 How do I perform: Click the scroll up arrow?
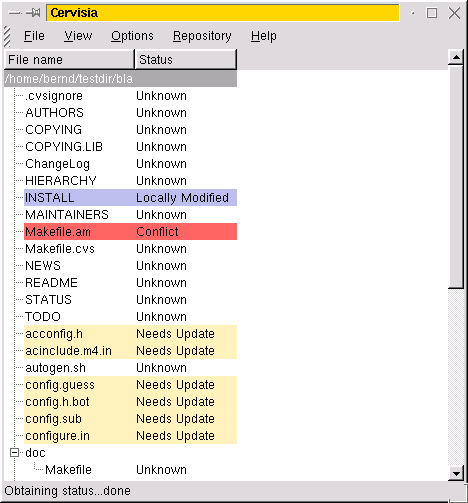coord(456,57)
